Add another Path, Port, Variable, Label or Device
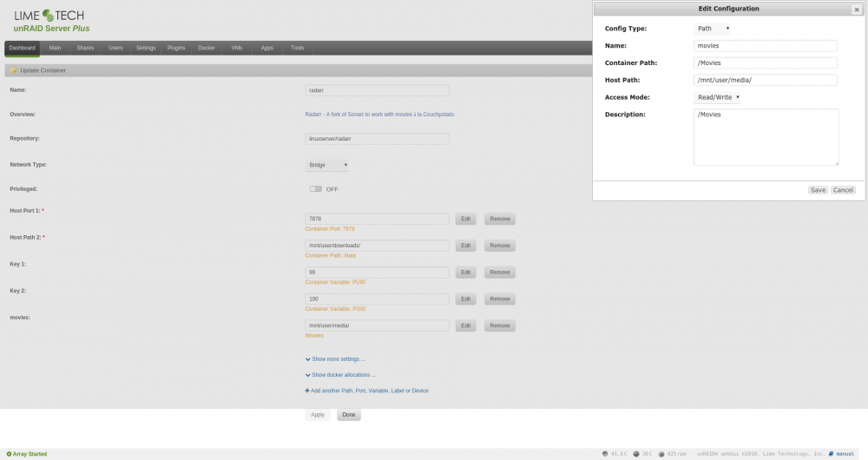 [x=366, y=391]
